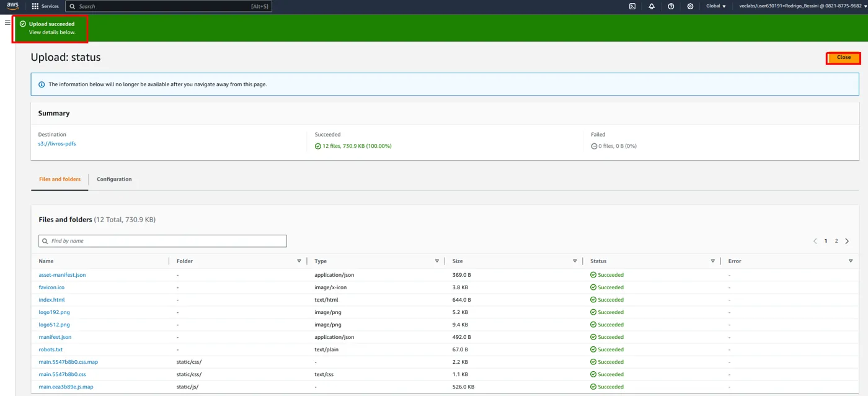The height and width of the screenshot is (396, 868).
Task: Open the index.html file link
Action: (x=51, y=300)
